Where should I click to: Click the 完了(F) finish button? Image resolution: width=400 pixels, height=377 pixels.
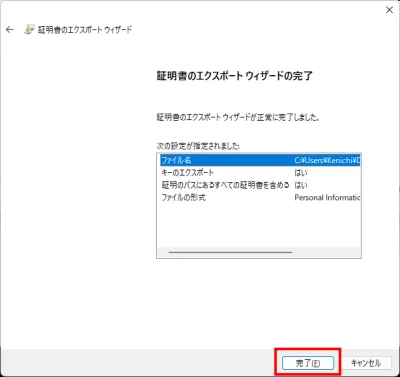click(308, 363)
